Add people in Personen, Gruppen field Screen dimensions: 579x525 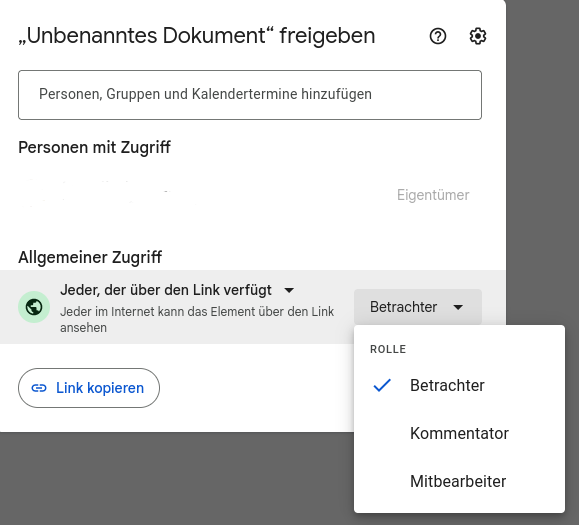click(250, 95)
